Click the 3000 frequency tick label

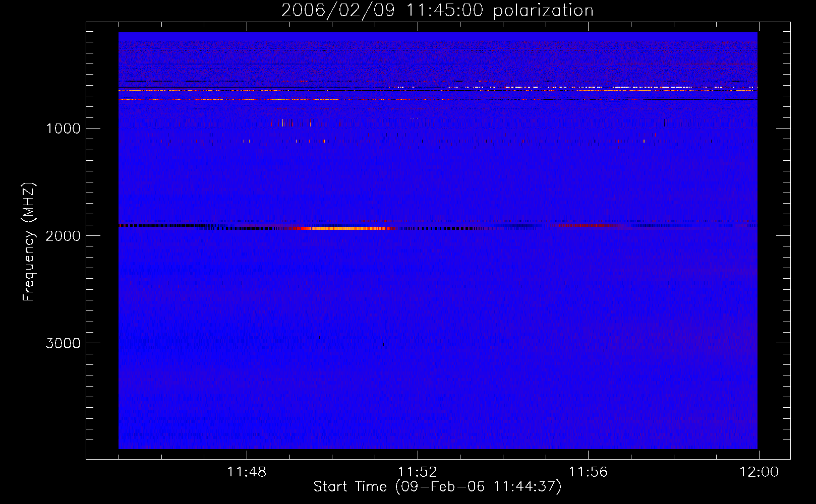tap(63, 343)
